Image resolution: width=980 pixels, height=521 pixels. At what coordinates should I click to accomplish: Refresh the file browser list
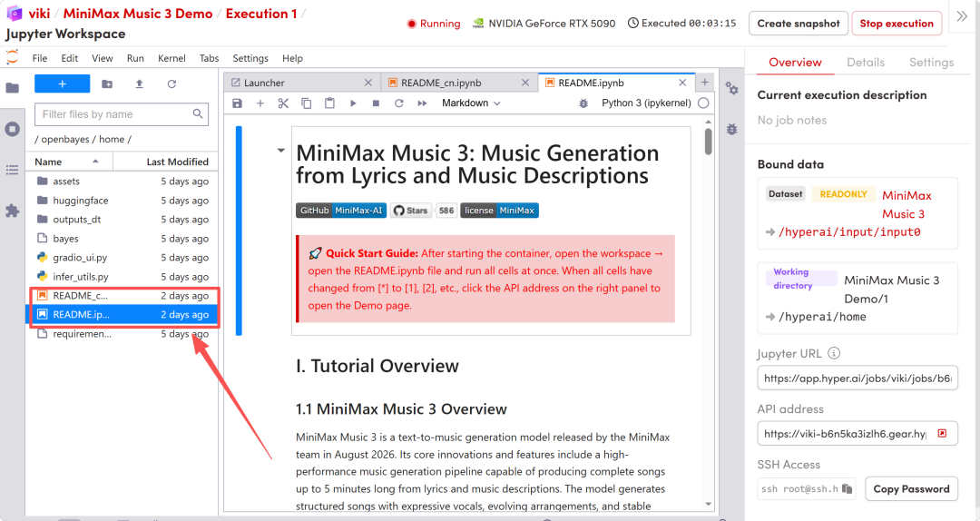171,84
